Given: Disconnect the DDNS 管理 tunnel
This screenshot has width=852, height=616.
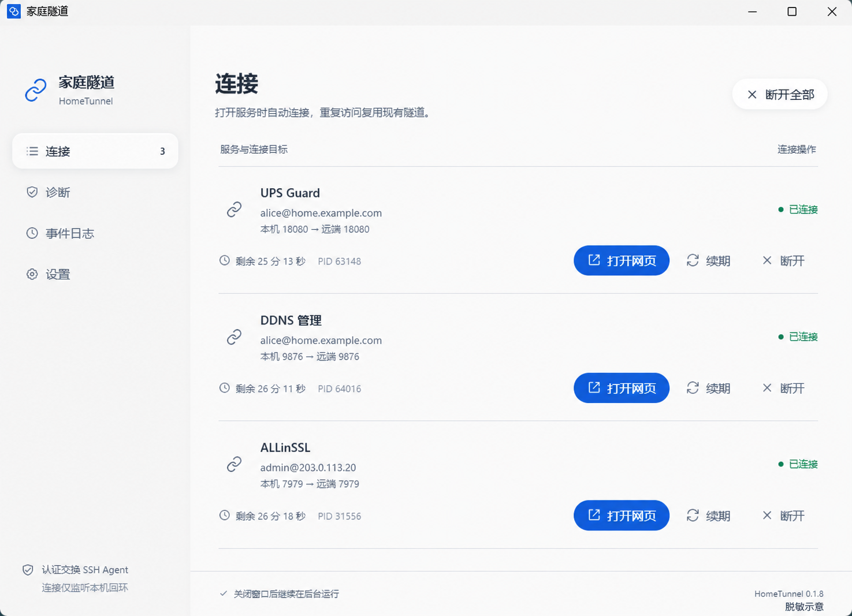Looking at the screenshot, I should [x=783, y=388].
